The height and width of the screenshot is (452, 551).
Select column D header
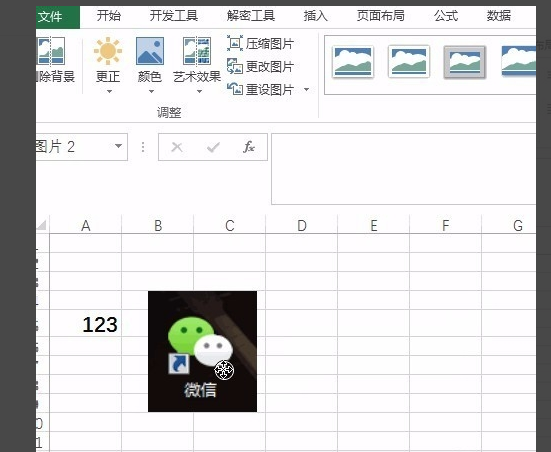(302, 225)
